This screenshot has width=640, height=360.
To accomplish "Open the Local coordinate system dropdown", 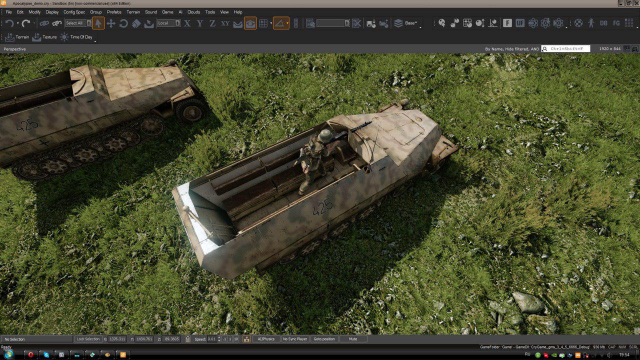I will (x=169, y=23).
